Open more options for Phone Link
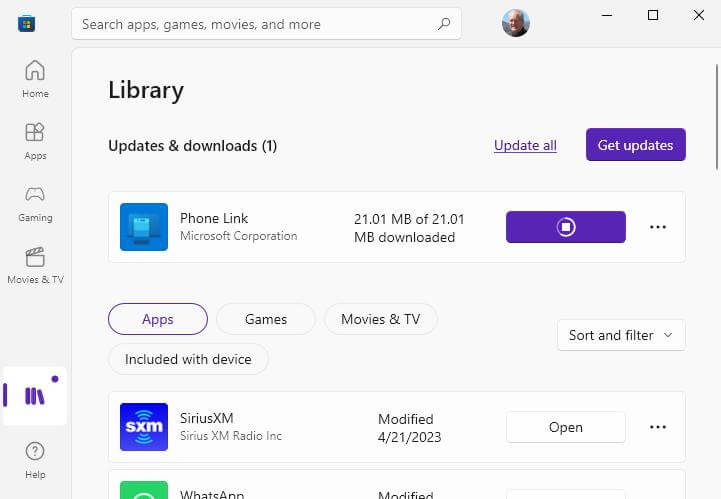 (658, 227)
